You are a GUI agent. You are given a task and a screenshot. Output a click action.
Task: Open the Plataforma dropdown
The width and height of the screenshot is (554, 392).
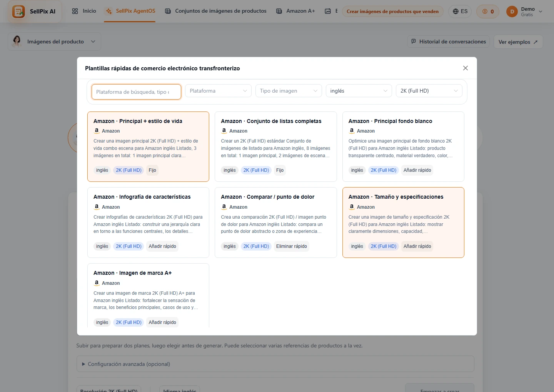(218, 91)
